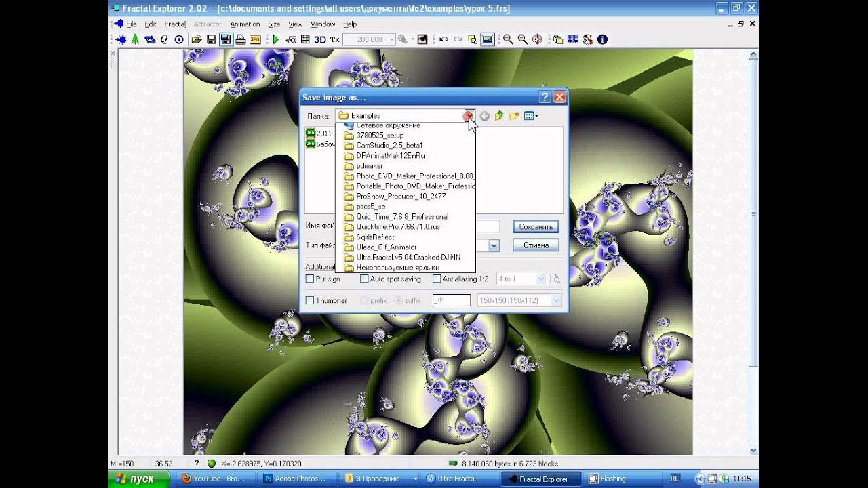Open the Edit menu
The image size is (868, 488).
(x=151, y=24)
